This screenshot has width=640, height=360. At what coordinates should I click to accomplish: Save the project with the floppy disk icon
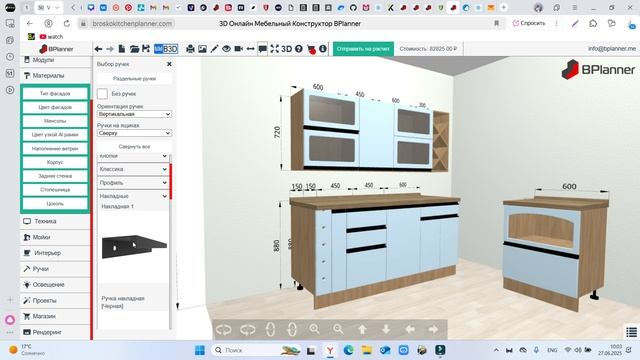[146, 49]
